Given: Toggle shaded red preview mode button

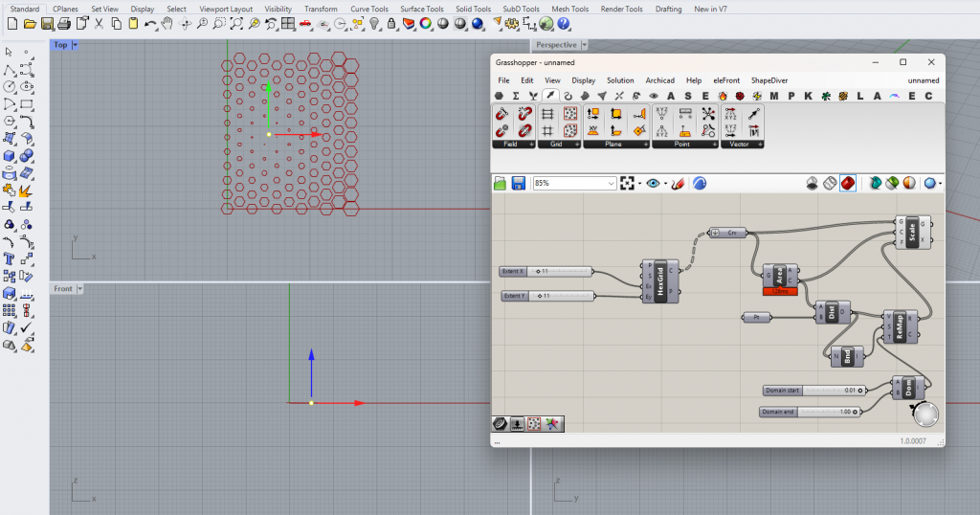Looking at the screenshot, I should (847, 183).
